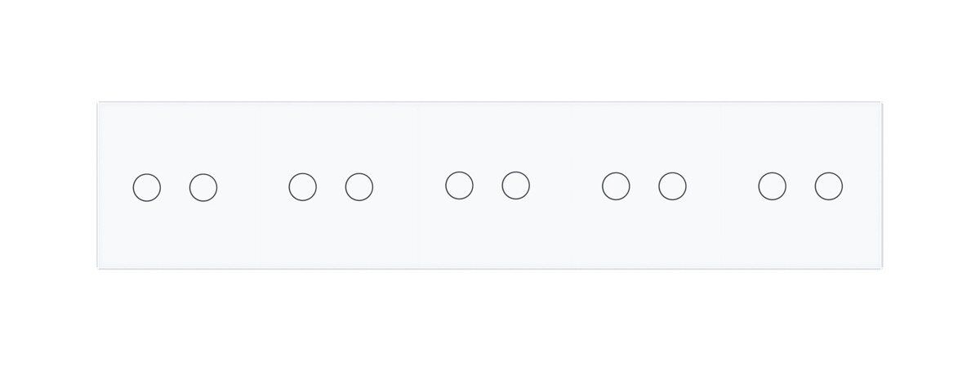The width and height of the screenshot is (980, 371).
Task: Click the blank glass above the leftmost circle pair
Action: pyautogui.click(x=175, y=137)
